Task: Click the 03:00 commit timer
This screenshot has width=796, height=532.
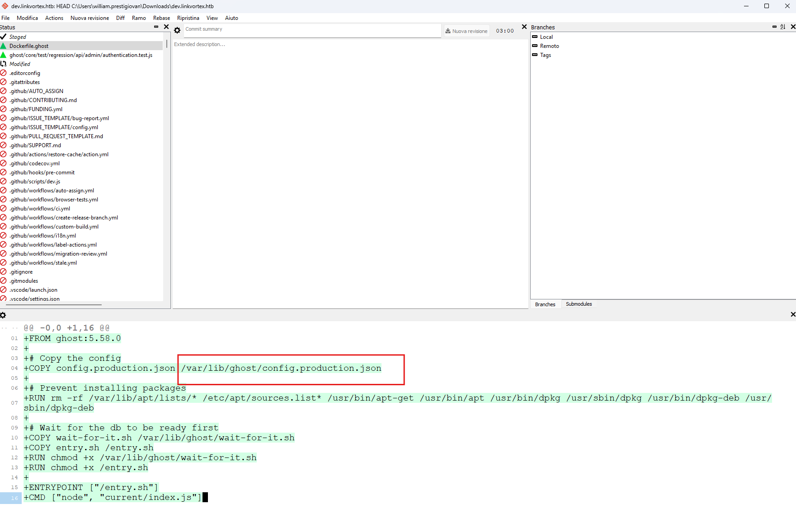Action: tap(505, 31)
